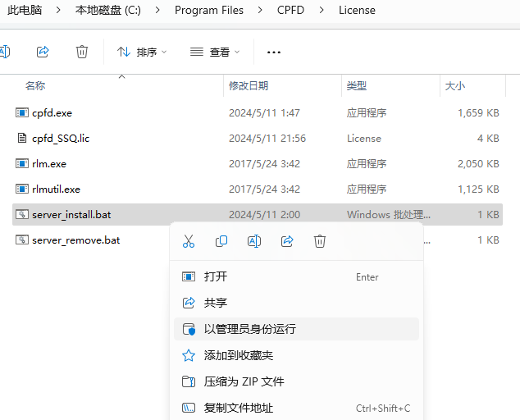Click the toolbar delete trash icon
Screen dimensions: 520x420
(82, 52)
